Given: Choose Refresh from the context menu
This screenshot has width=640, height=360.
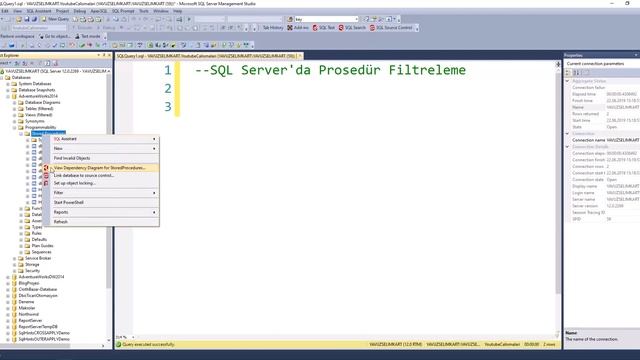Looking at the screenshot, I should pyautogui.click(x=104, y=222).
